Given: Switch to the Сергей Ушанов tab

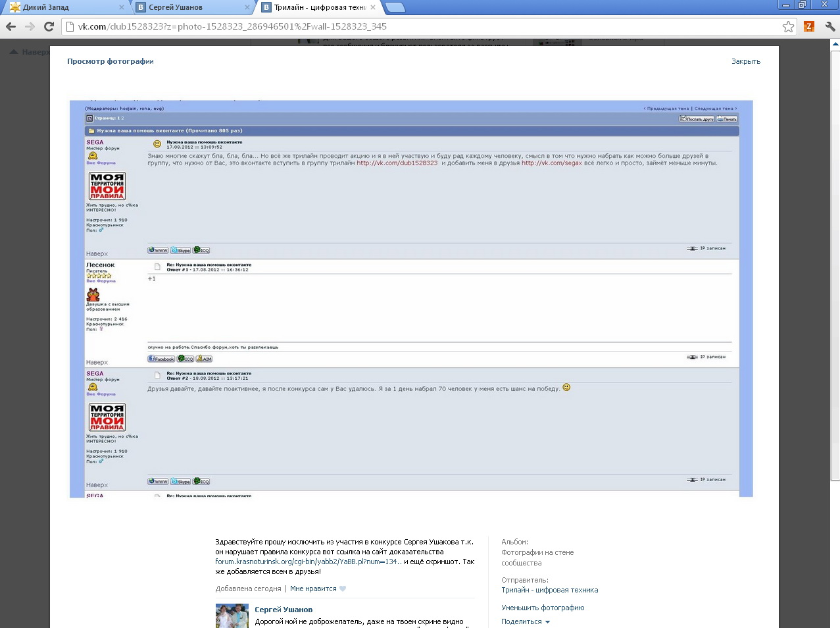Looking at the screenshot, I should tap(191, 7).
